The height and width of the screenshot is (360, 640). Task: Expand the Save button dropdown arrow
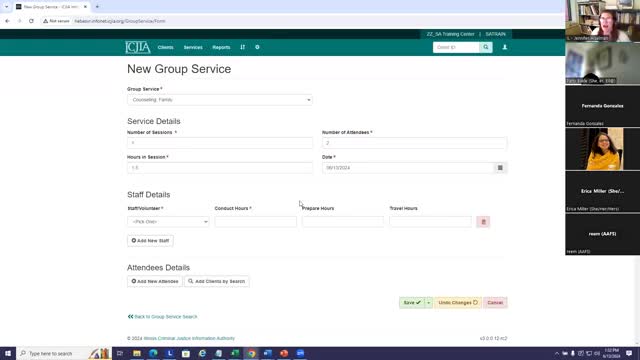(429, 302)
